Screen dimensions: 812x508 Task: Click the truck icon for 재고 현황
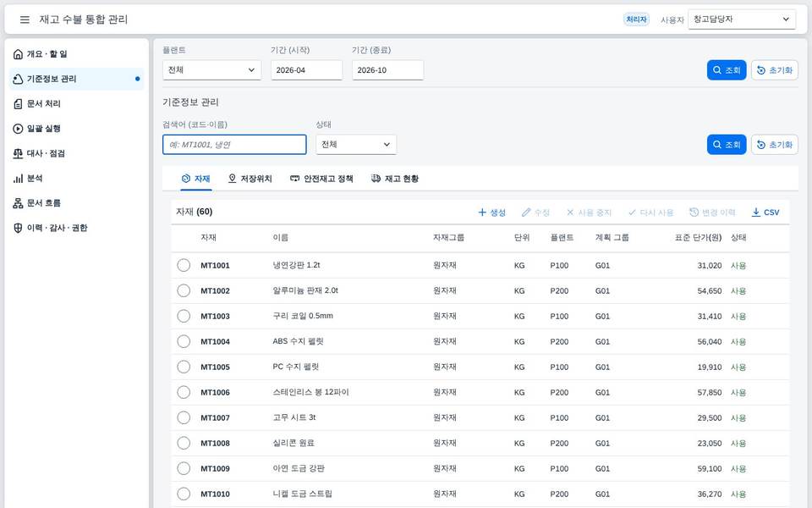tap(376, 179)
